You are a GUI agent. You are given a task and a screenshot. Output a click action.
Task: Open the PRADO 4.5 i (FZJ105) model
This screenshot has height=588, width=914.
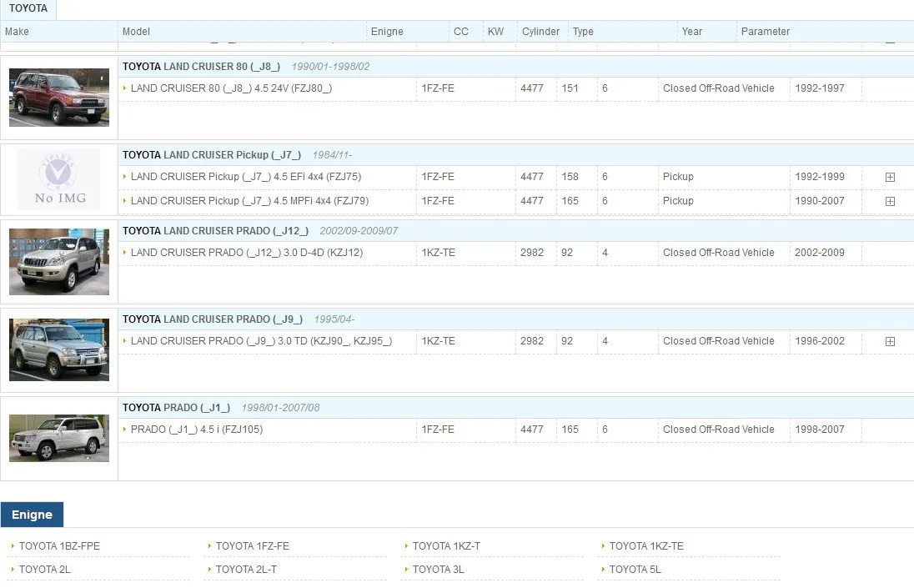tap(196, 430)
